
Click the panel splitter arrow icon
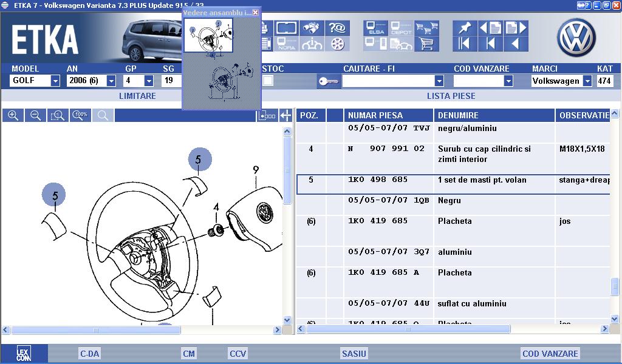coord(285,115)
